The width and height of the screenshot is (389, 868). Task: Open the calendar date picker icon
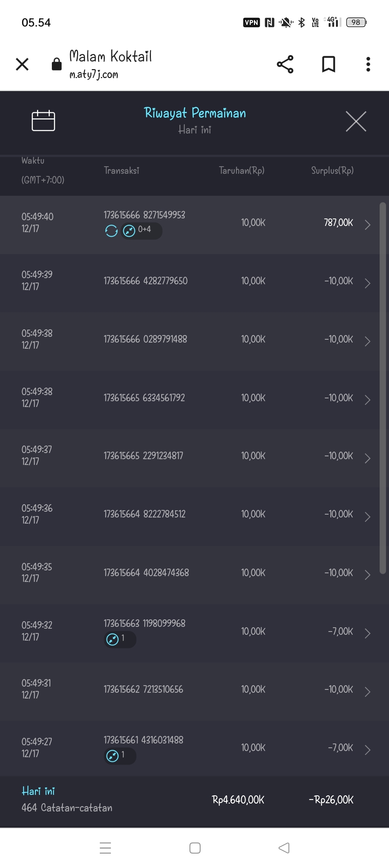tap(43, 121)
